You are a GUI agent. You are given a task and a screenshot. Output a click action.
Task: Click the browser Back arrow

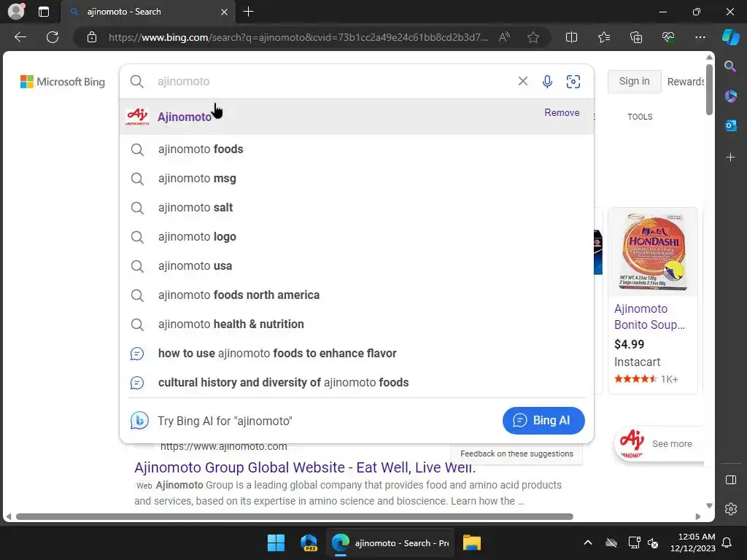tap(20, 37)
